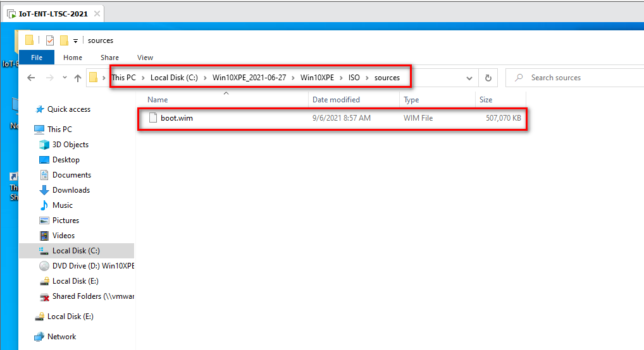
Task: Select the IoT-ENT-LTSC-2021 VM tab
Action: (x=53, y=14)
